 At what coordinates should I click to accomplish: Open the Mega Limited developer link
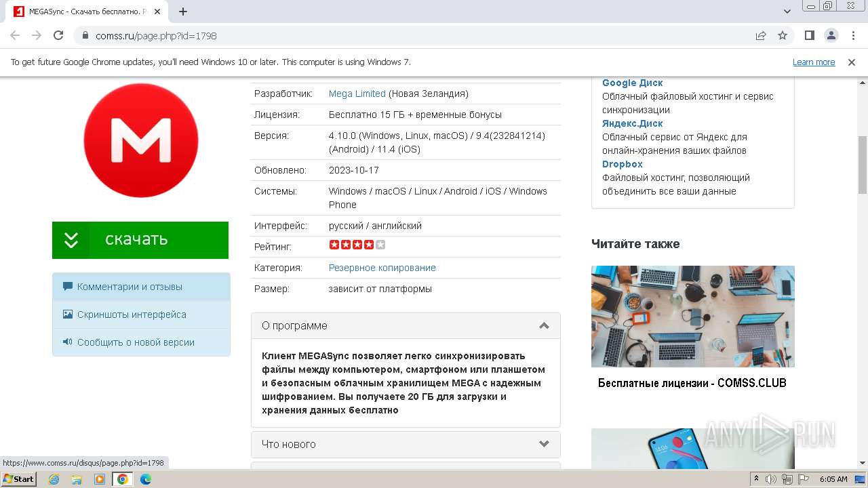[357, 94]
